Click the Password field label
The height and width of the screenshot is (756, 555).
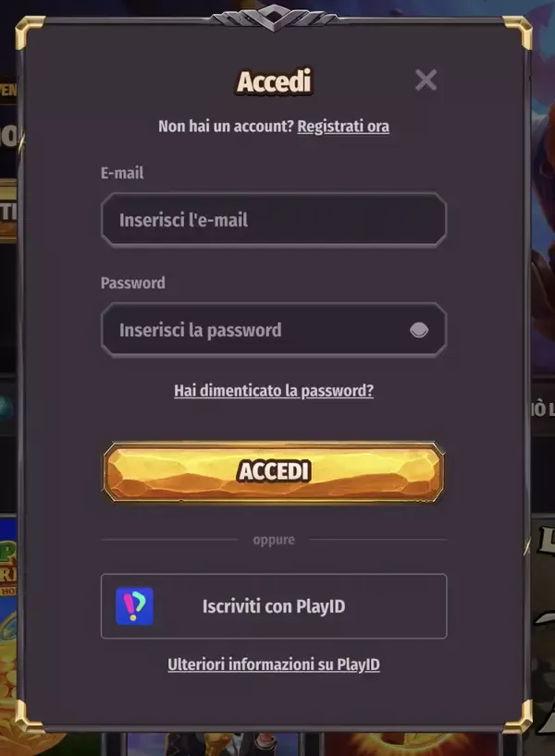tap(132, 283)
